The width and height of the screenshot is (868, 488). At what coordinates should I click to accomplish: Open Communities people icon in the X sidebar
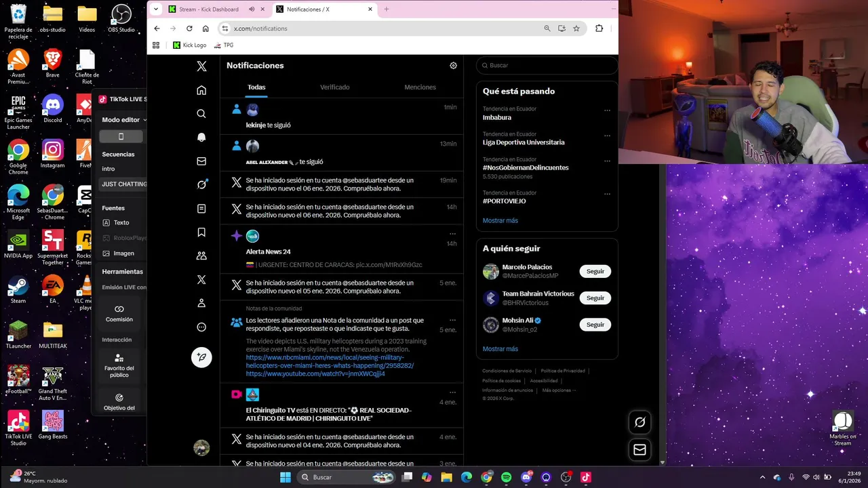tap(201, 256)
